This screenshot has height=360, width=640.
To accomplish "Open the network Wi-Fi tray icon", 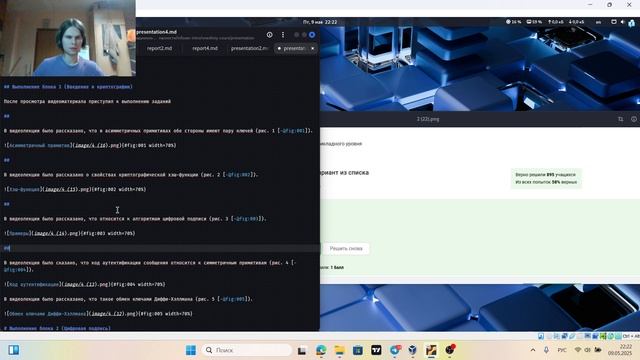I will 578,350.
